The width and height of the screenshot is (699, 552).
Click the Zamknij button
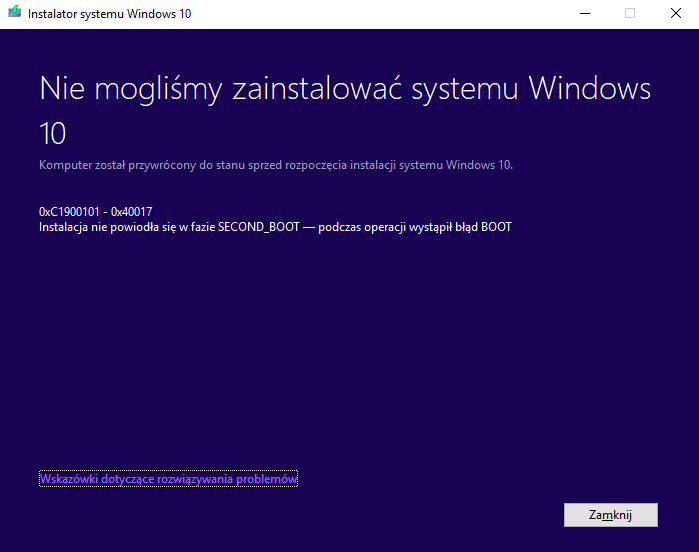tap(610, 515)
